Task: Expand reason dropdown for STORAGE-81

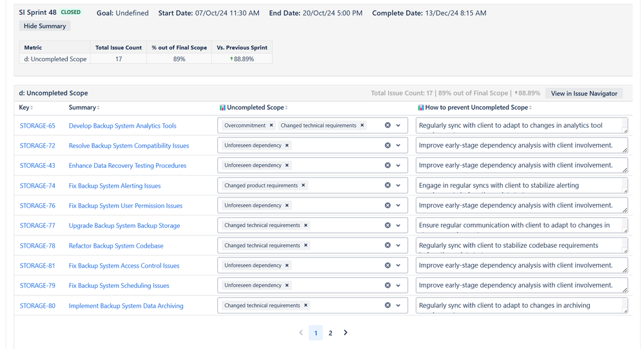Action: tap(398, 266)
